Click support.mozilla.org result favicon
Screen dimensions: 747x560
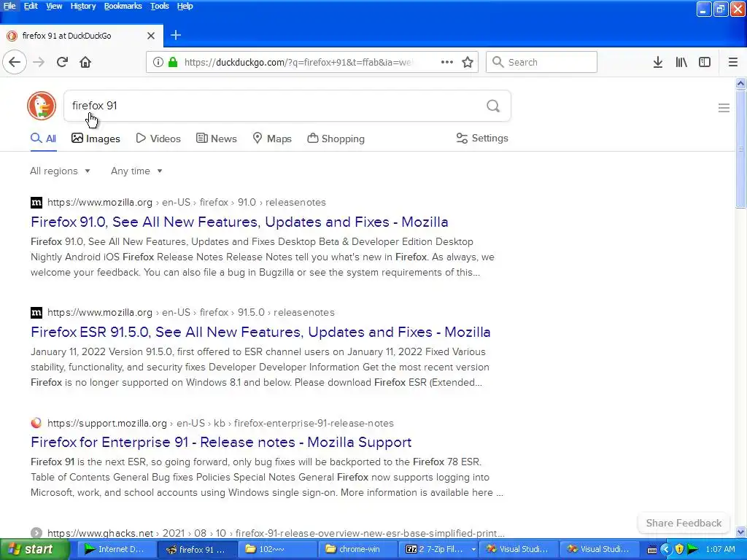36,423
